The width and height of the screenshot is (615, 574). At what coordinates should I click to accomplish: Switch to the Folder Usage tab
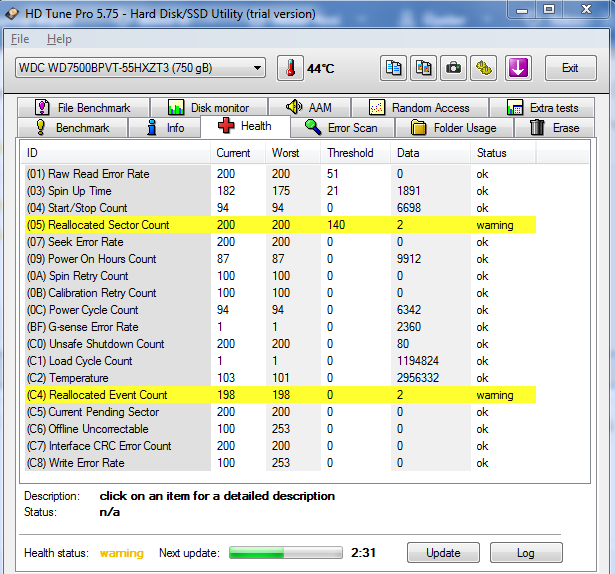coord(454,128)
